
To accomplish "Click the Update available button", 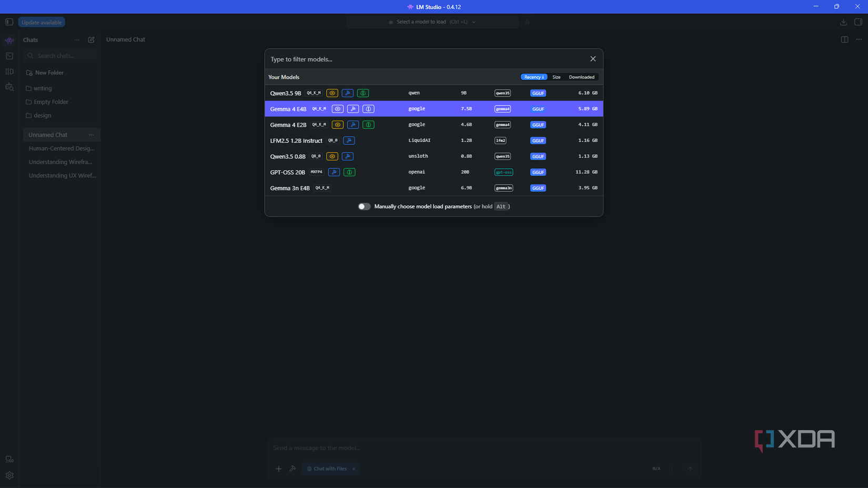I will [42, 22].
